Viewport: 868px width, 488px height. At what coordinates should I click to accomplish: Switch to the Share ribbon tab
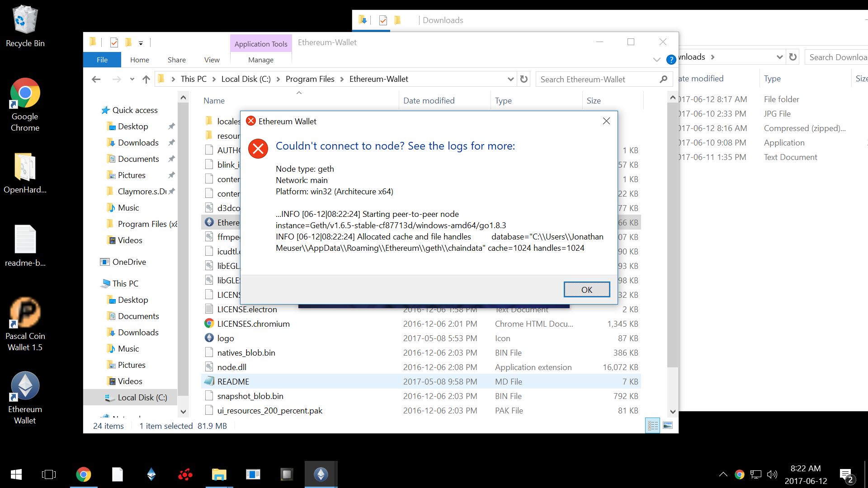[177, 60]
